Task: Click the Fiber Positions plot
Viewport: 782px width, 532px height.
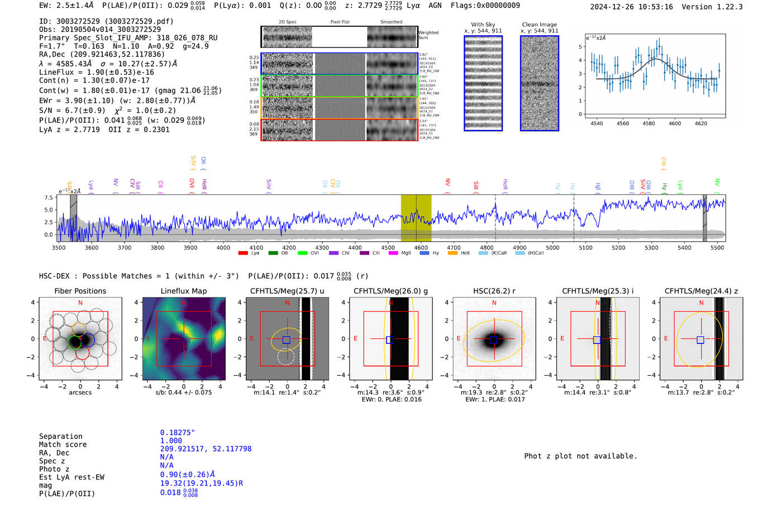Action: pos(80,339)
